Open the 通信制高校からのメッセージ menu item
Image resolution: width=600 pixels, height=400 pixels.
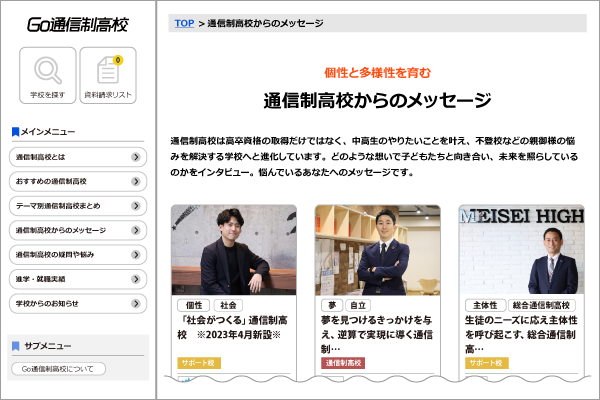(x=78, y=230)
